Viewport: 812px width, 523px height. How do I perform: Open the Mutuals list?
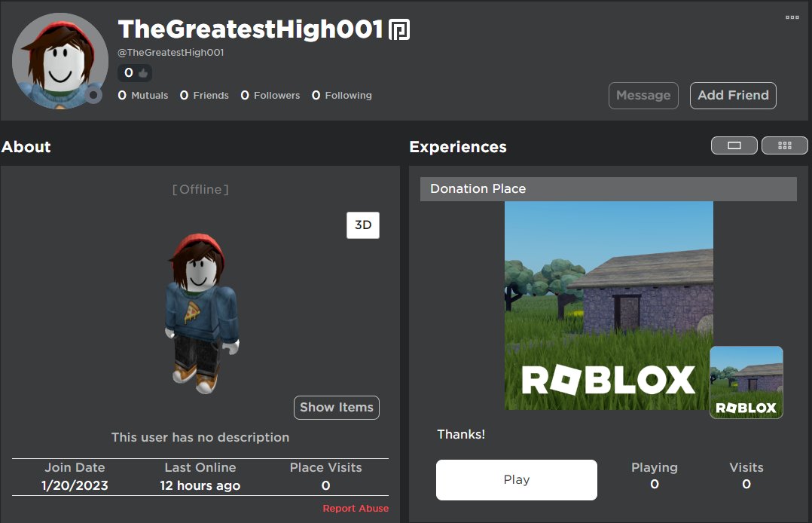click(x=143, y=96)
